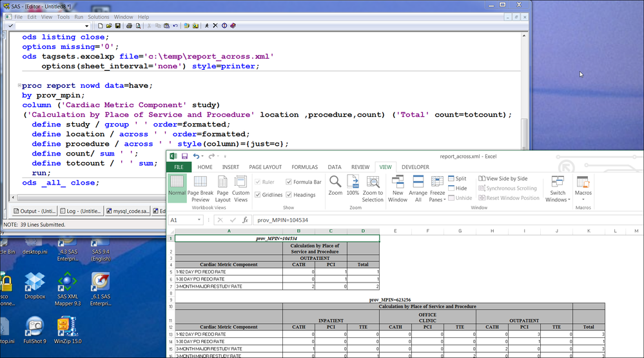Click the Submit (running man) icon in SAS toolbar
The image size is (644, 358).
[206, 26]
